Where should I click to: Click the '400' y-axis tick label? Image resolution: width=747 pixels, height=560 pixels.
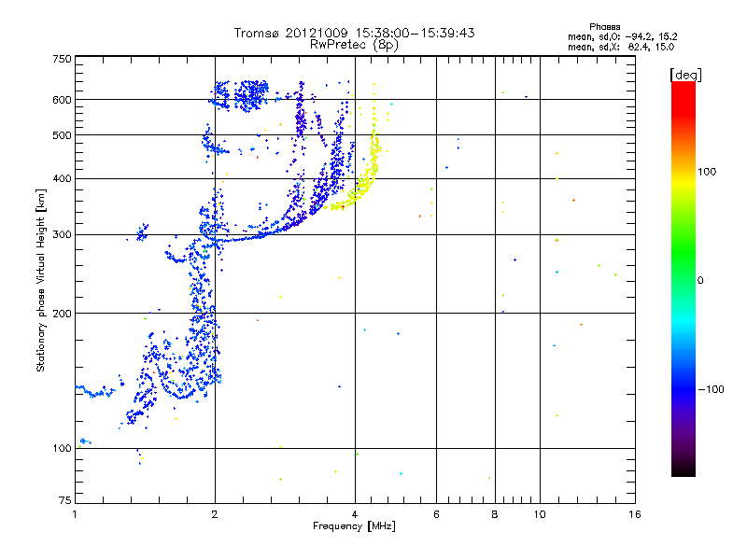pos(62,178)
